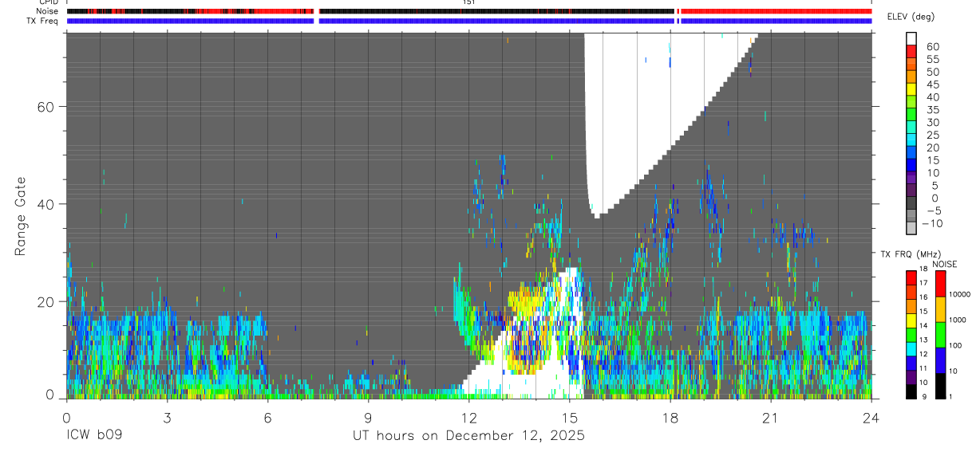Click the '20' tick on the Range Gate axis
Viewport: 980px width, 452px height.
[47, 301]
